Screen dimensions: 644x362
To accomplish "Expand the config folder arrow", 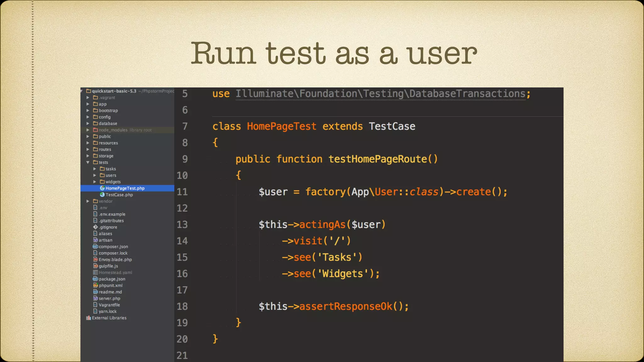I will (88, 117).
